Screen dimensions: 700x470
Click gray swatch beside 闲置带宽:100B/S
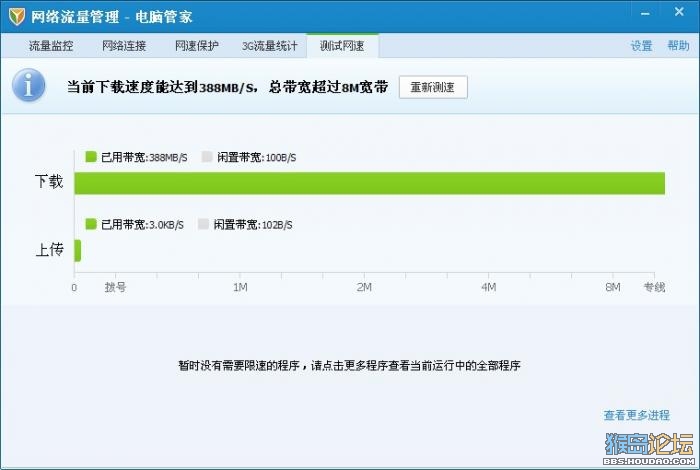coord(207,157)
